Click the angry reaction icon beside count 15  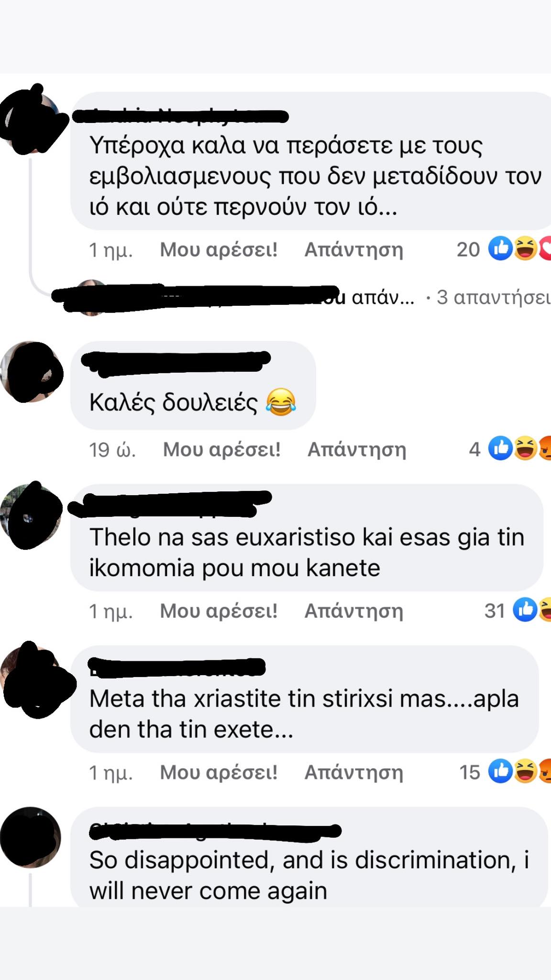(x=545, y=771)
